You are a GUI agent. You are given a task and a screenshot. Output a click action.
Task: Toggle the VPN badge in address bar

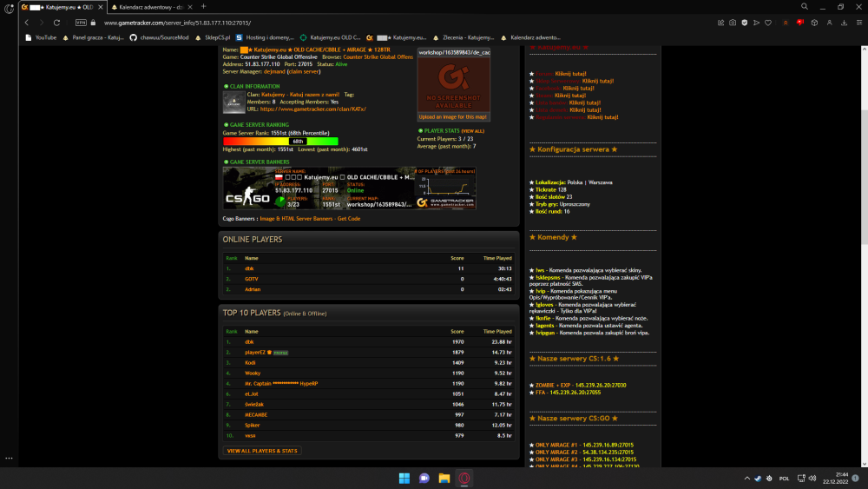pos(81,23)
